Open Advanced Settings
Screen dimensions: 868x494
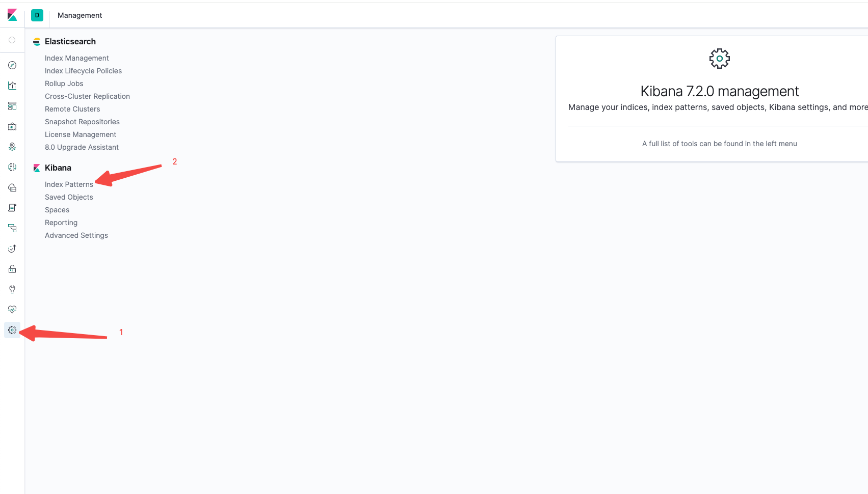pos(76,235)
